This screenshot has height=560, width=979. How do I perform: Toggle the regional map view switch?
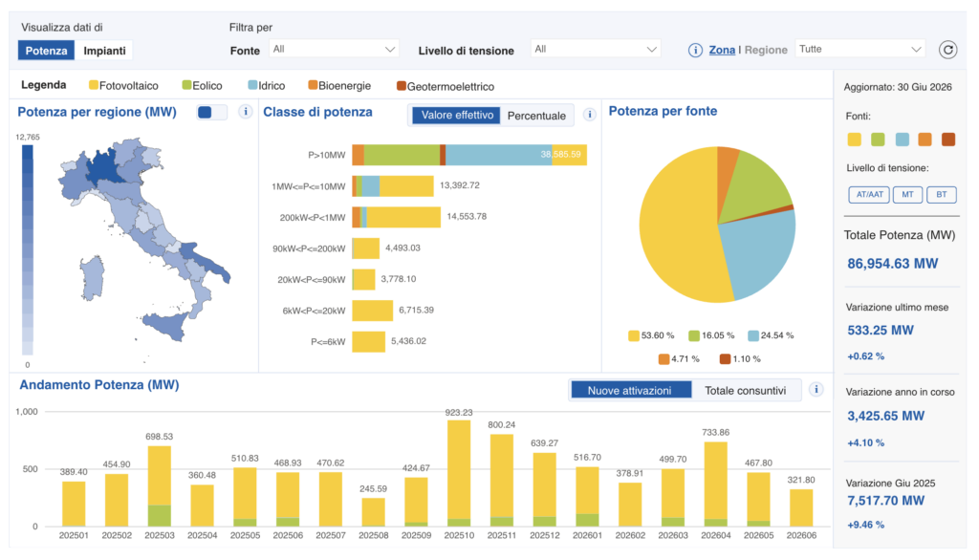pyautogui.click(x=211, y=113)
